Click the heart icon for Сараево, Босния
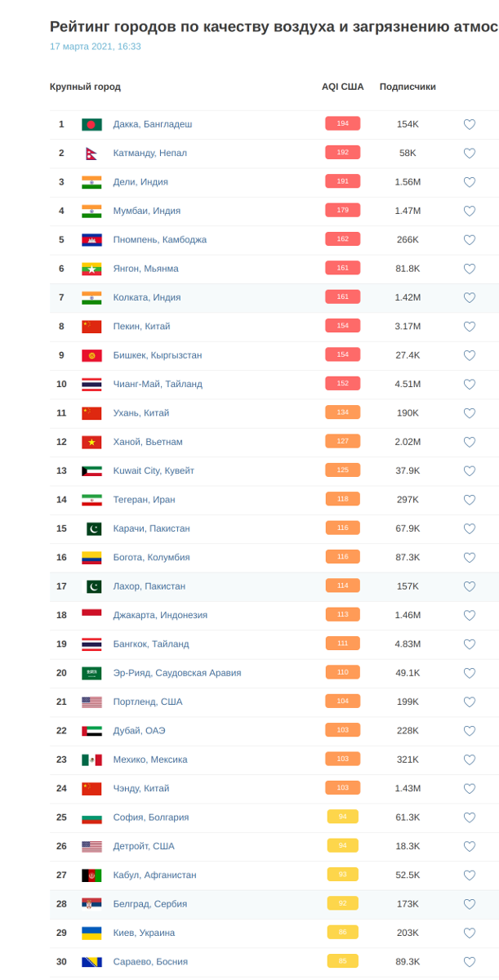Screen dimensions: 499x980 [470, 962]
